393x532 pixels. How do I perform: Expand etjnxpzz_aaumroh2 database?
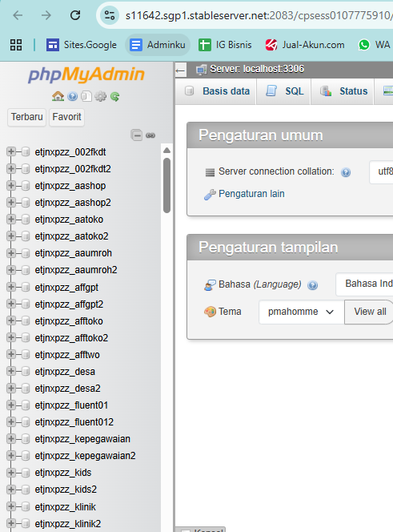11,270
